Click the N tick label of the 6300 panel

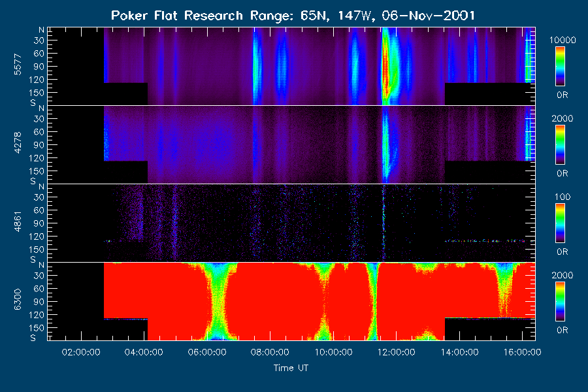coord(41,265)
